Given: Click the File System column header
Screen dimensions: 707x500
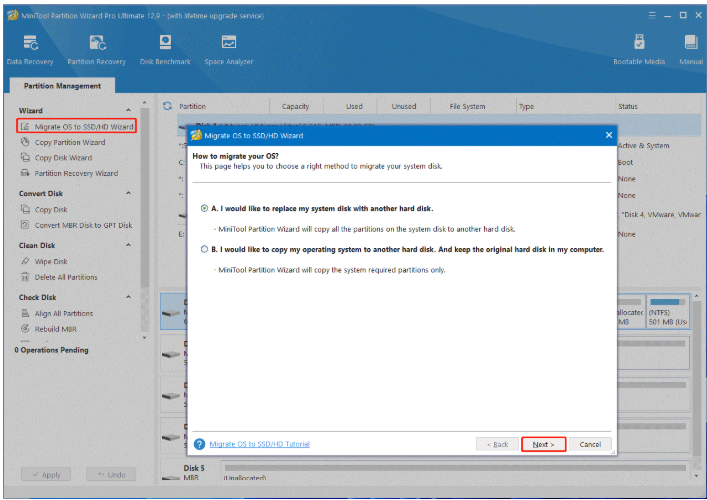Looking at the screenshot, I should tap(467, 106).
